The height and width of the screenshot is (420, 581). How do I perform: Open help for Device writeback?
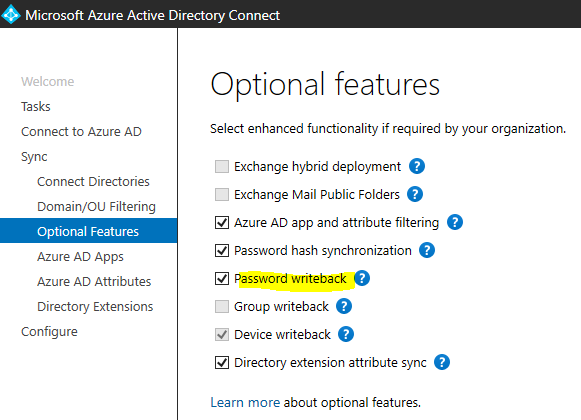click(346, 334)
